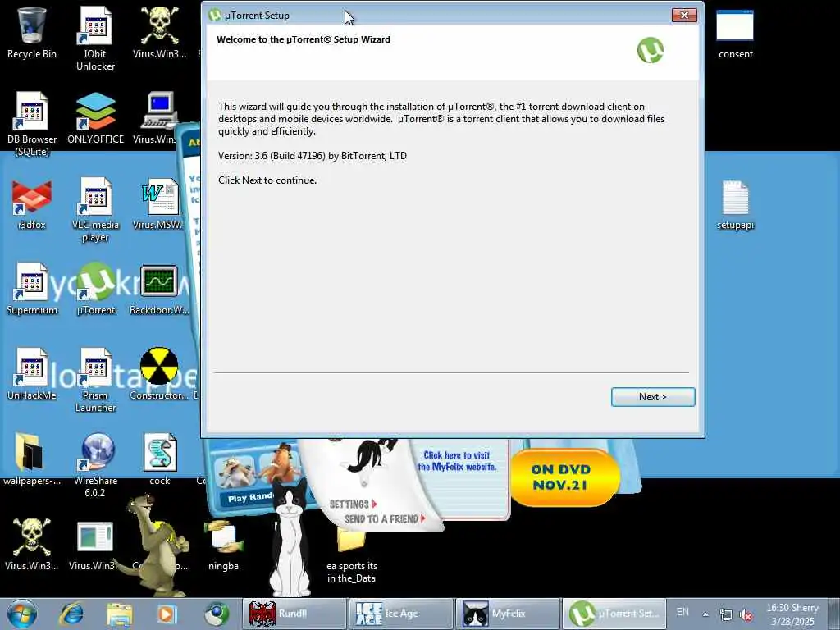Select the consent desktop icon
Viewport: 840px width, 630px height.
pyautogui.click(x=735, y=34)
